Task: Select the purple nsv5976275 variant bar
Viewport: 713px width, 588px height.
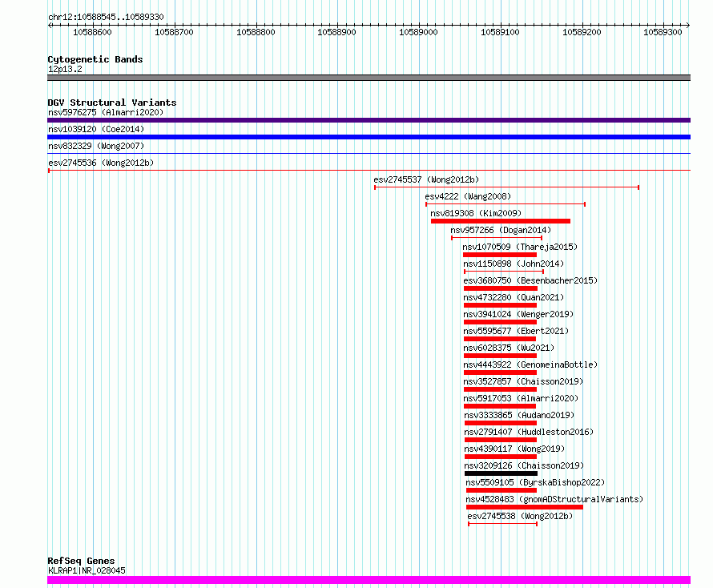Action: point(369,120)
